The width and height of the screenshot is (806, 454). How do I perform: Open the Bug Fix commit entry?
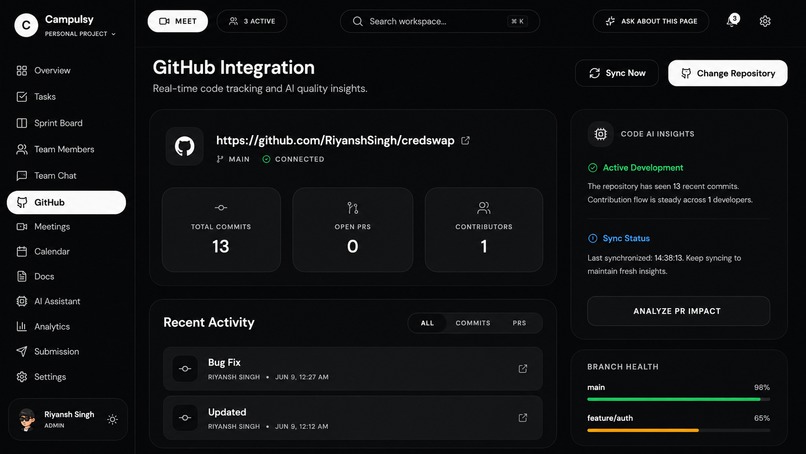click(353, 369)
